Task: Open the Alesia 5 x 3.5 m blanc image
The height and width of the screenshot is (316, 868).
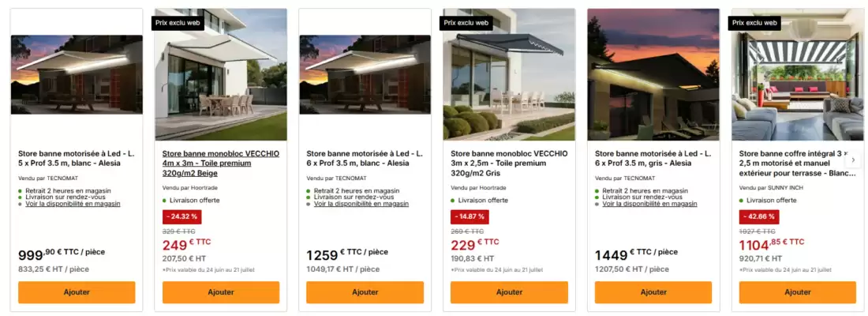Action: (77, 74)
